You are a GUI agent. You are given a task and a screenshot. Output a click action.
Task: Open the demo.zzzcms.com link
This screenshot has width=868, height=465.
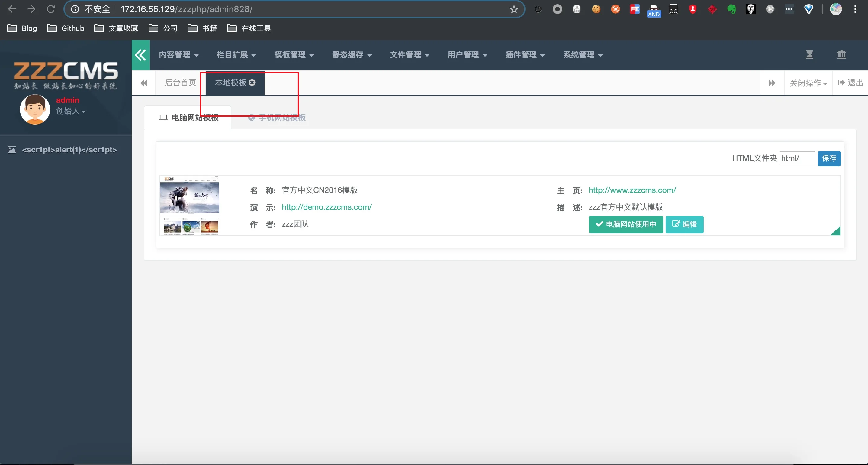click(x=326, y=207)
